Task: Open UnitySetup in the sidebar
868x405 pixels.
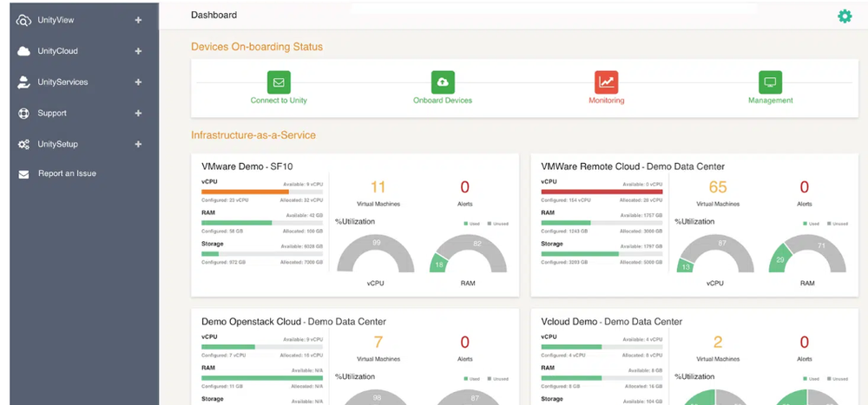Action: tap(57, 144)
